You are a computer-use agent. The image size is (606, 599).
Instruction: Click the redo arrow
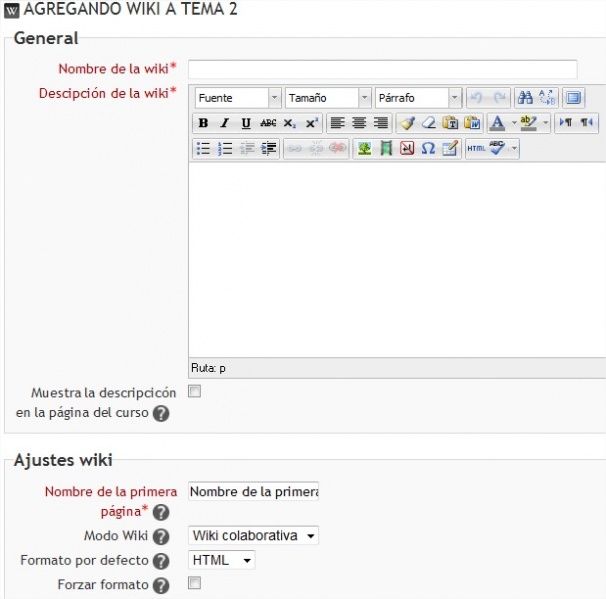coord(499,98)
